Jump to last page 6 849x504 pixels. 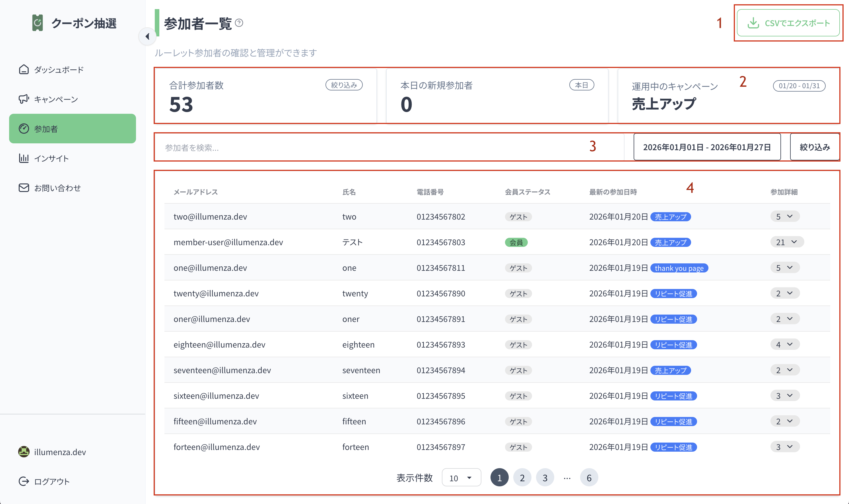[x=589, y=478]
